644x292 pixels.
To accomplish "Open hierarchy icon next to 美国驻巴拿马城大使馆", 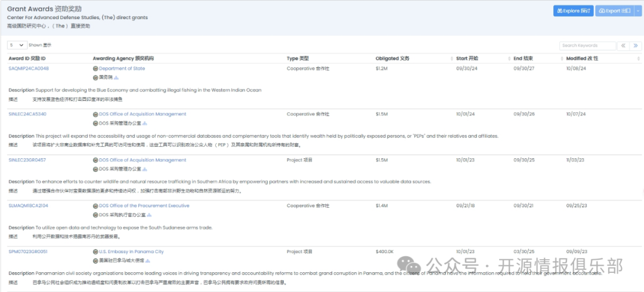I will click(148, 261).
